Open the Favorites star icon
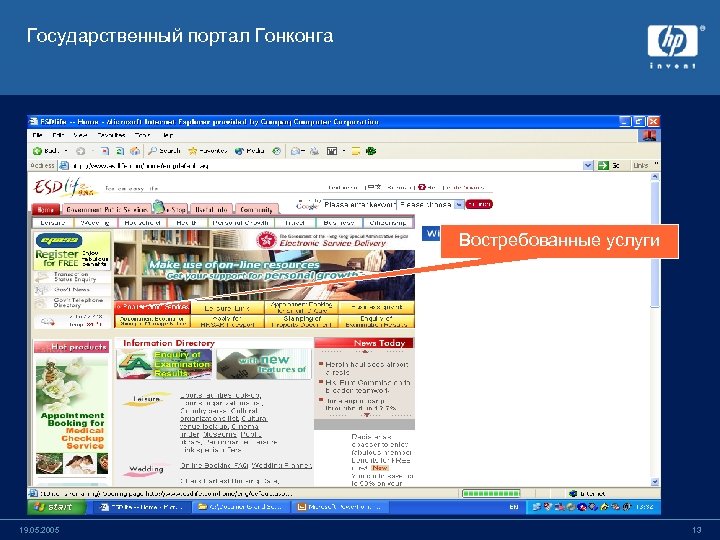The height and width of the screenshot is (540, 720). pyautogui.click(x=193, y=151)
